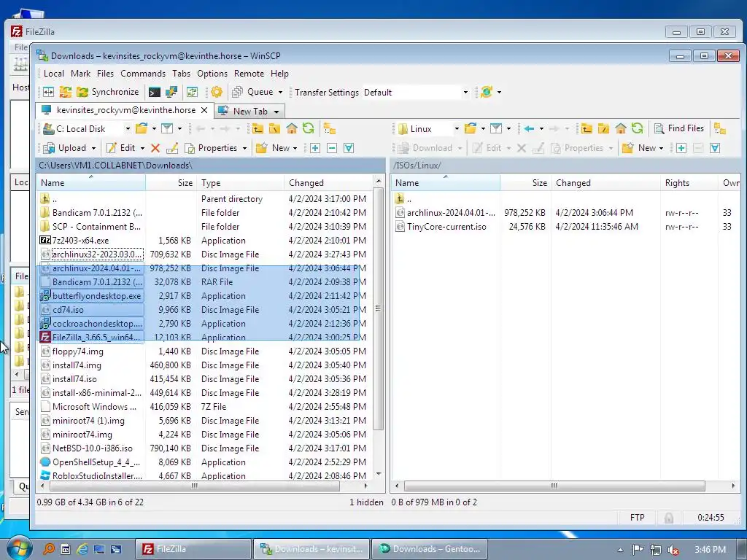Viewport: 747px width, 560px height.
Task: Toggle the remote directory tree icon
Action: [x=720, y=128]
